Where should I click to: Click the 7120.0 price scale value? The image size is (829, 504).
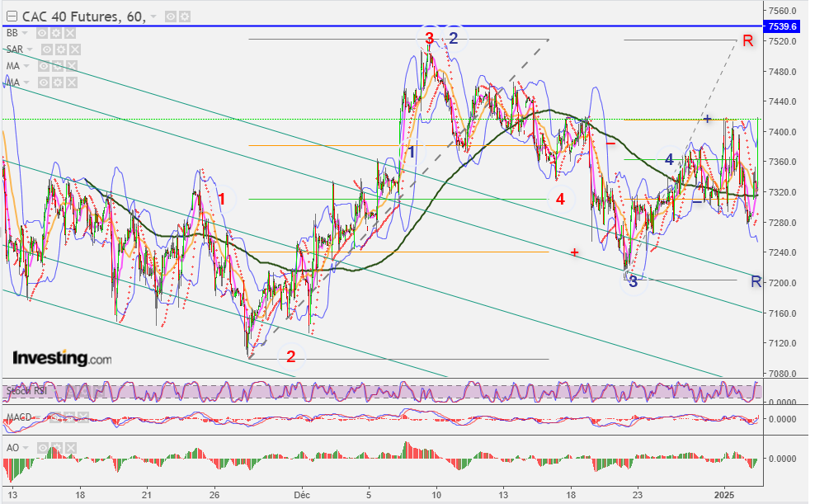783,343
